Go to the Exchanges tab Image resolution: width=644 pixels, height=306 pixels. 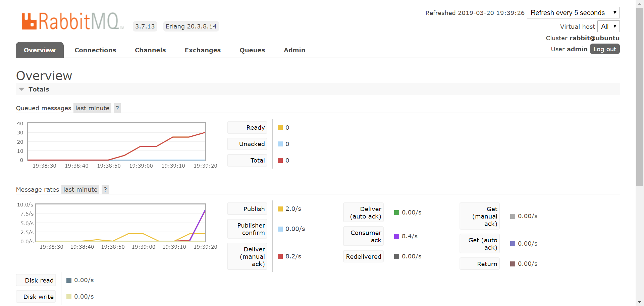pyautogui.click(x=203, y=50)
